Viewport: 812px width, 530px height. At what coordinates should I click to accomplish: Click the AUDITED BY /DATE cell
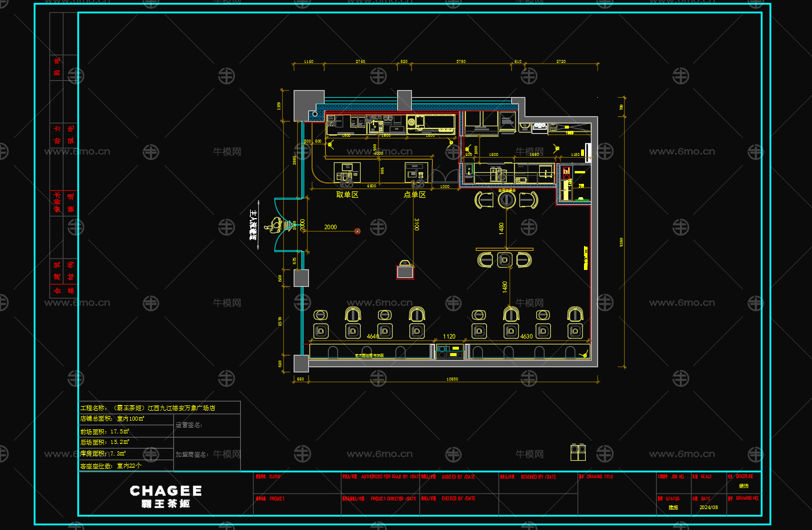click(x=460, y=483)
